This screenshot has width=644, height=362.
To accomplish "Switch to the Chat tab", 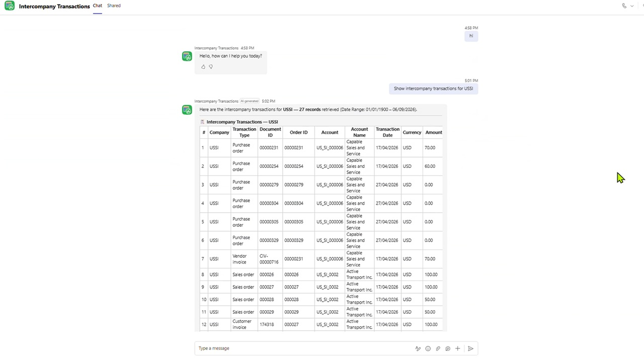I will [x=98, y=6].
